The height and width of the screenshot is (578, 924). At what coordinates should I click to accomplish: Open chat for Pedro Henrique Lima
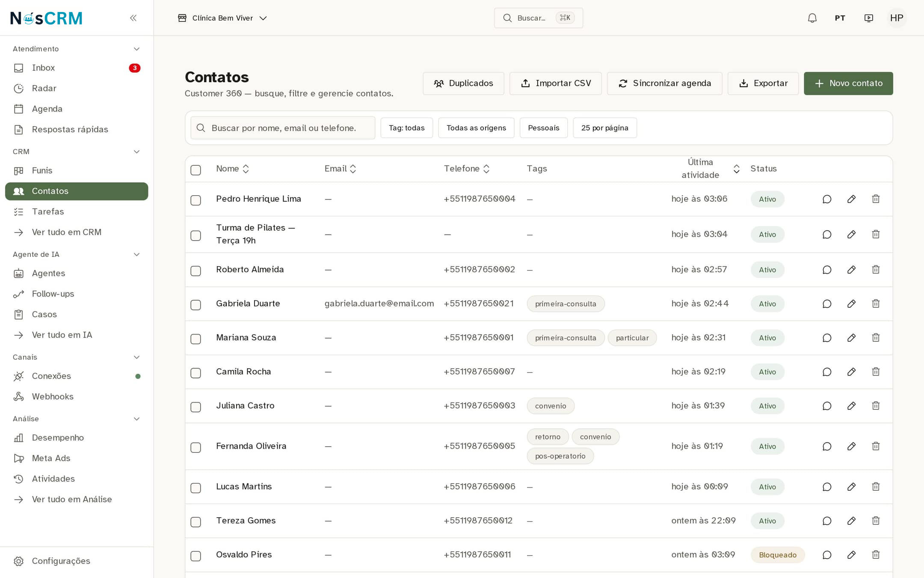tap(827, 199)
